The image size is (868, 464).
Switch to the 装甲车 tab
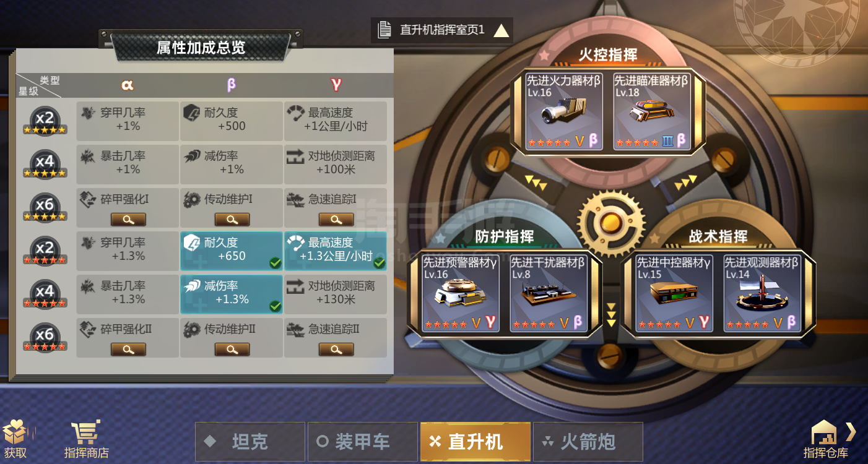click(363, 442)
